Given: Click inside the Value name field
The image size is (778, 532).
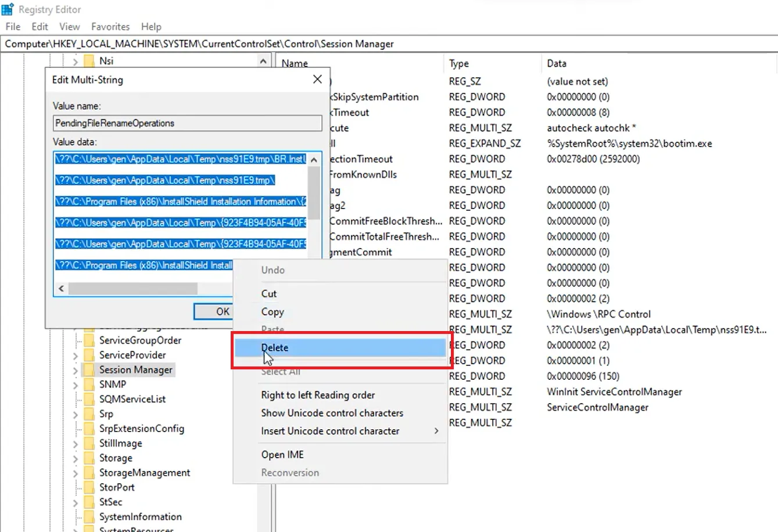Looking at the screenshot, I should [x=187, y=123].
